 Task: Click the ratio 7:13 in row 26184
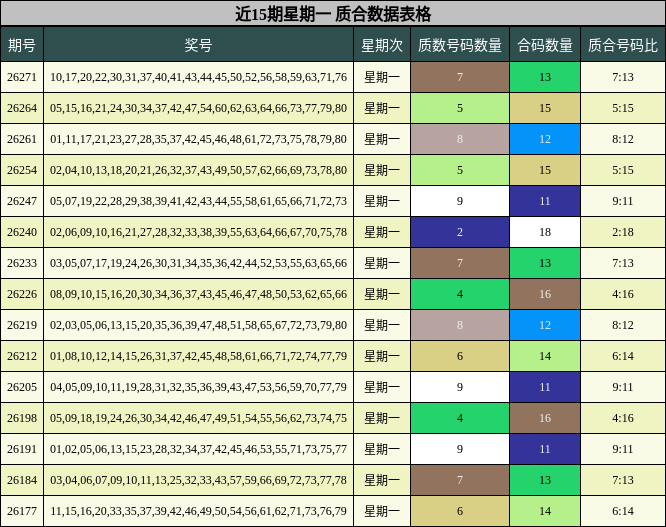(x=623, y=480)
